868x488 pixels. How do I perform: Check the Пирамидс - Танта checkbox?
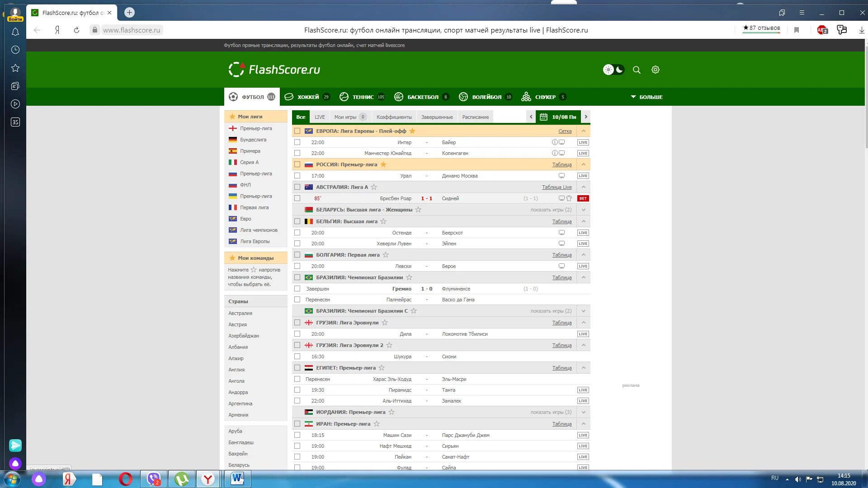297,390
